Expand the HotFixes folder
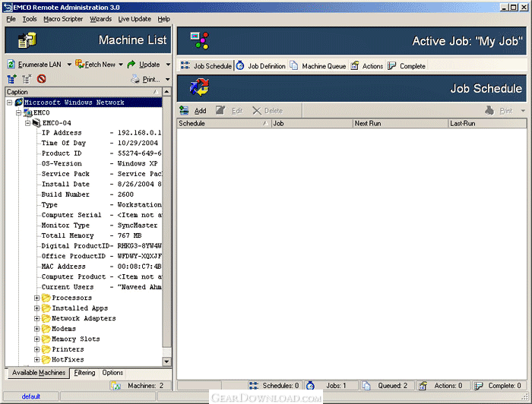 37,360
